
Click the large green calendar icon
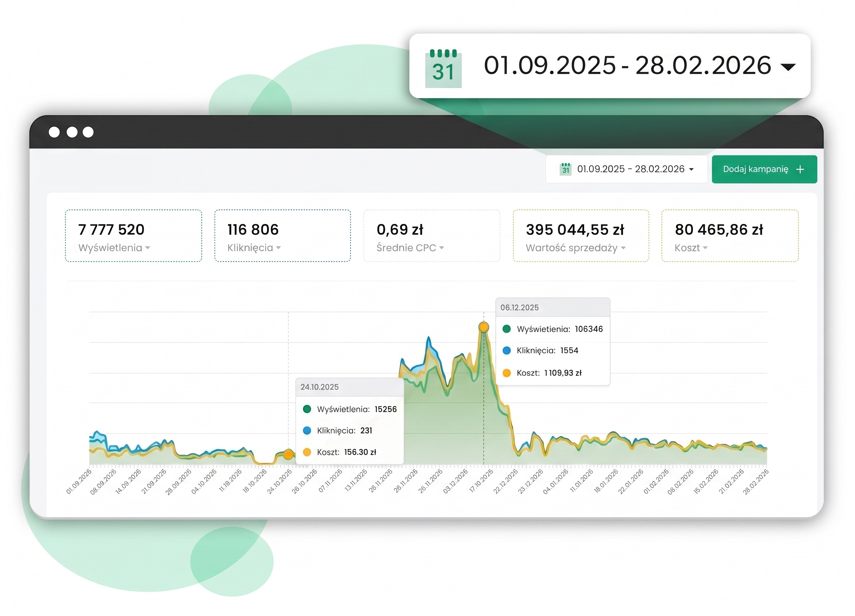(443, 68)
